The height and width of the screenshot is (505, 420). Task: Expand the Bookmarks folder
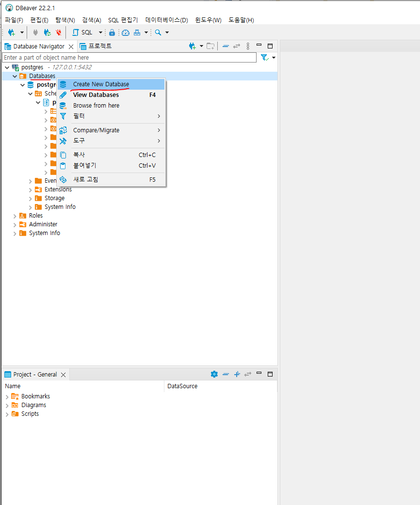[7, 397]
